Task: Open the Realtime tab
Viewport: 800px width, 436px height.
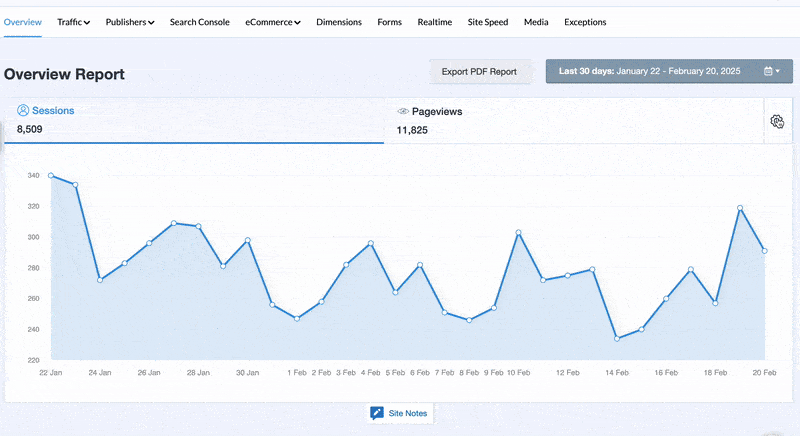Action: [435, 22]
